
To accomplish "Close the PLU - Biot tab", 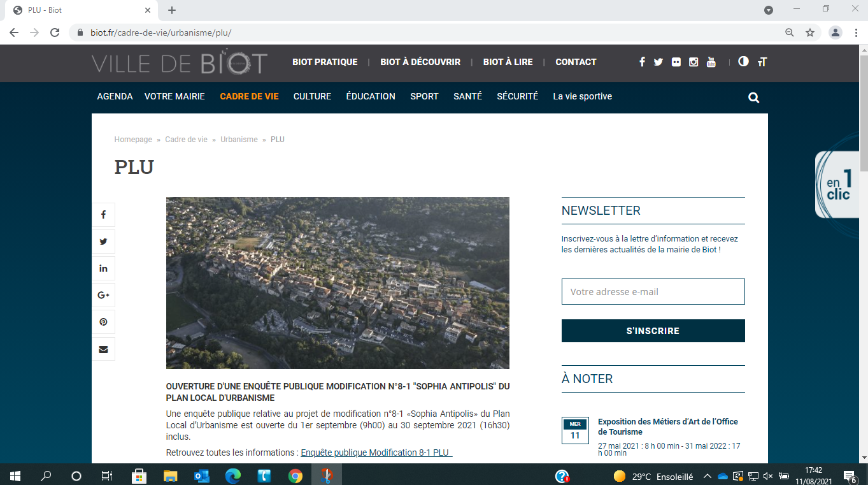I will coord(148,10).
